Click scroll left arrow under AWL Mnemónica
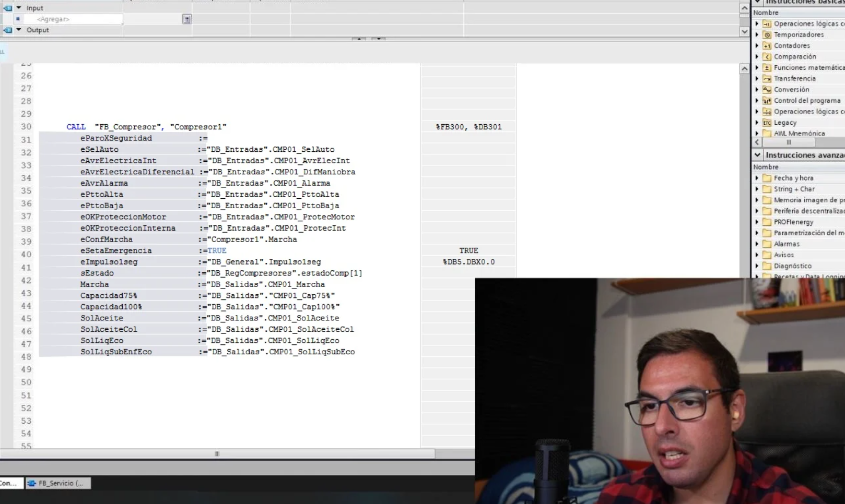This screenshot has height=504, width=845. [x=757, y=142]
